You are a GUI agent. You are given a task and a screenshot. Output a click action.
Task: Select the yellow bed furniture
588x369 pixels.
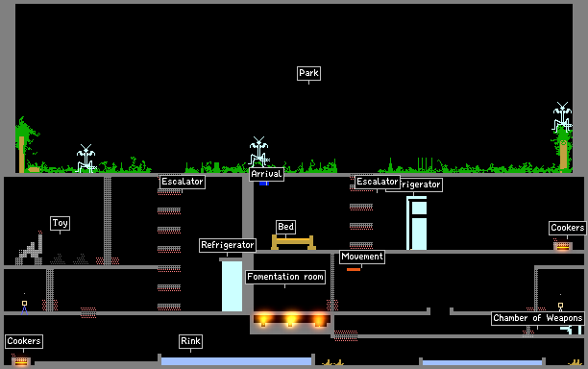click(293, 242)
